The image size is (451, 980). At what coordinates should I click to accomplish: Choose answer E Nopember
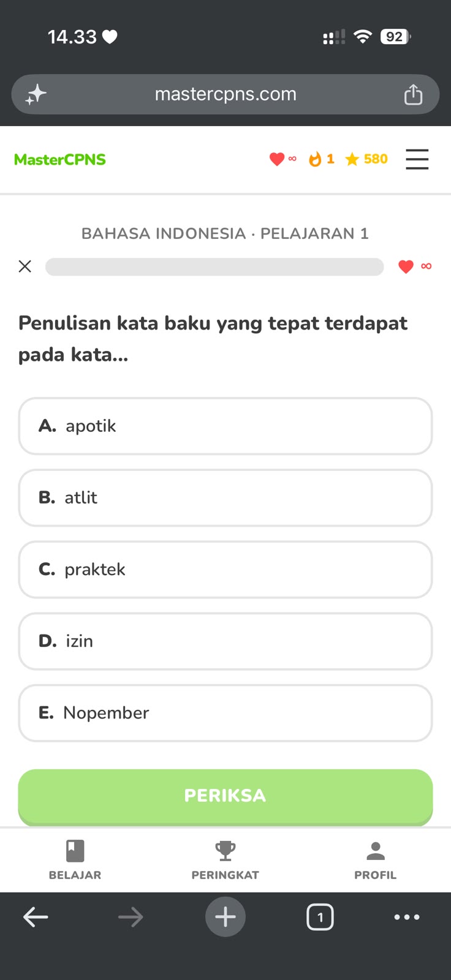pyautogui.click(x=225, y=713)
